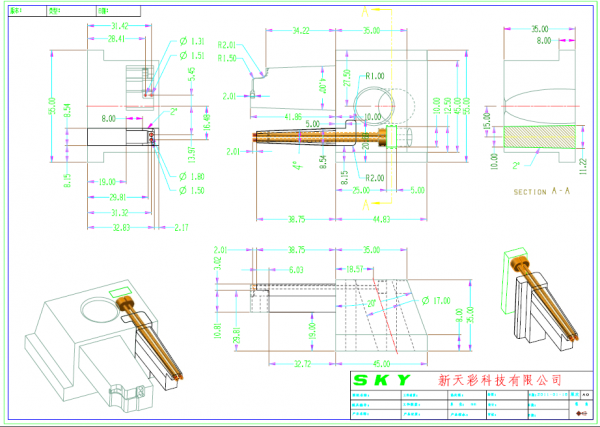600x427 pixels.
Task: Select the Ø 1.31 diameter callout
Action: [x=190, y=41]
